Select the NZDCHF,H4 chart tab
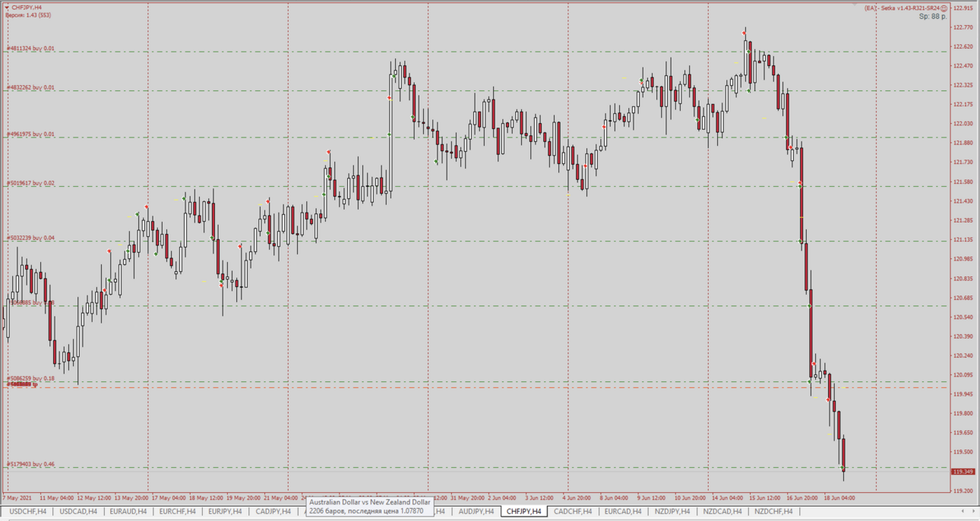The height and width of the screenshot is (521, 980). click(x=773, y=512)
